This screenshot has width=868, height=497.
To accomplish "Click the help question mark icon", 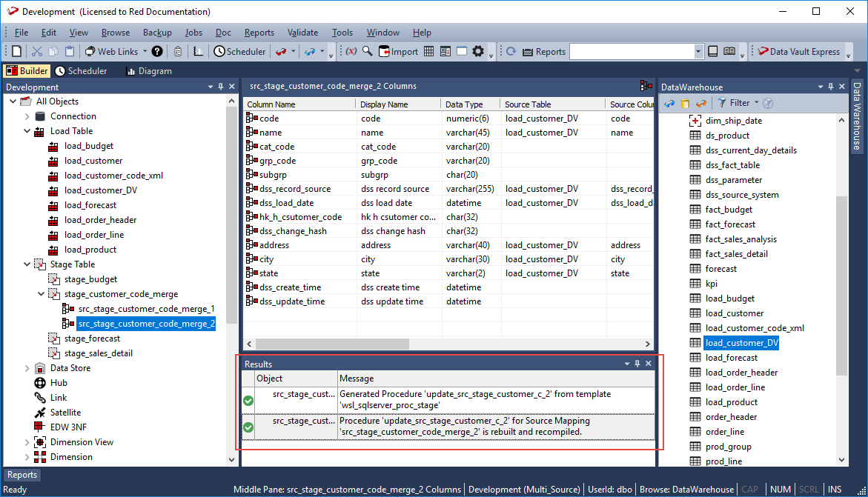I will [x=157, y=52].
